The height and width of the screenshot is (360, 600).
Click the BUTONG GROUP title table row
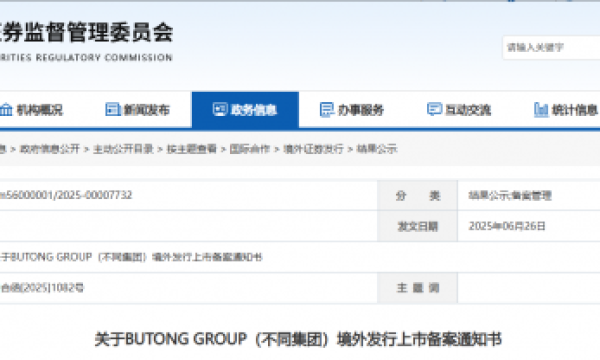(x=300, y=257)
